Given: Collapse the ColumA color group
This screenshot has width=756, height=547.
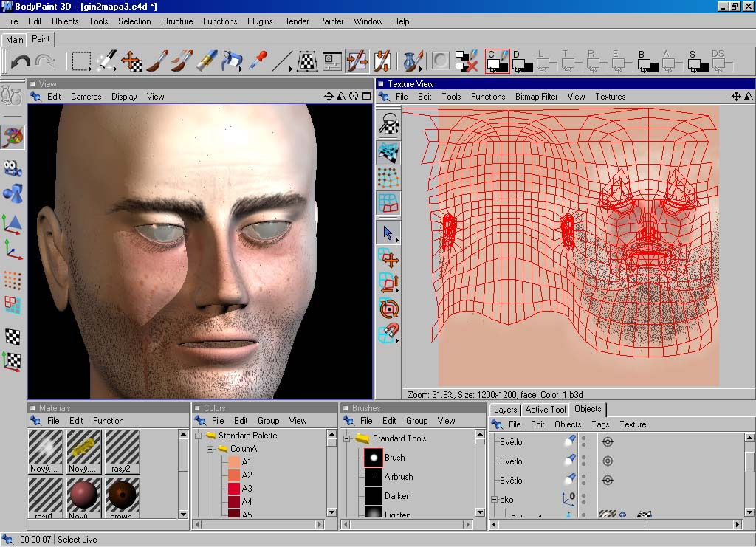Looking at the screenshot, I should point(210,449).
